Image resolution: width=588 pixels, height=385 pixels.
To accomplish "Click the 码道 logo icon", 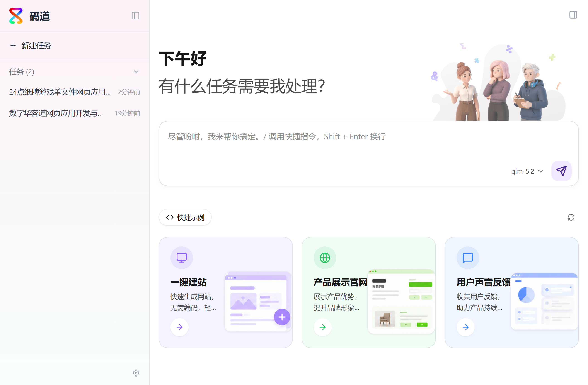I will (16, 16).
